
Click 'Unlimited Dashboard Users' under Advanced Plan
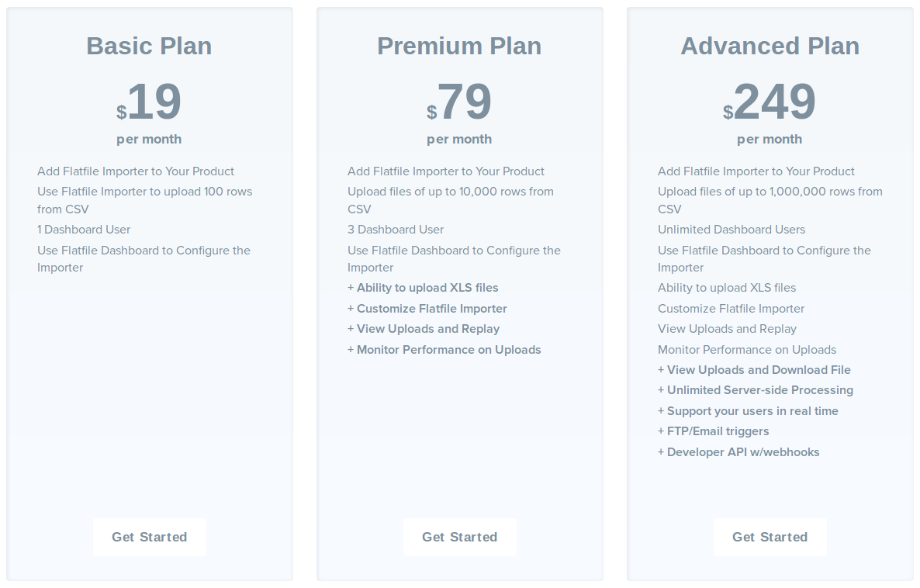pyautogui.click(x=732, y=230)
